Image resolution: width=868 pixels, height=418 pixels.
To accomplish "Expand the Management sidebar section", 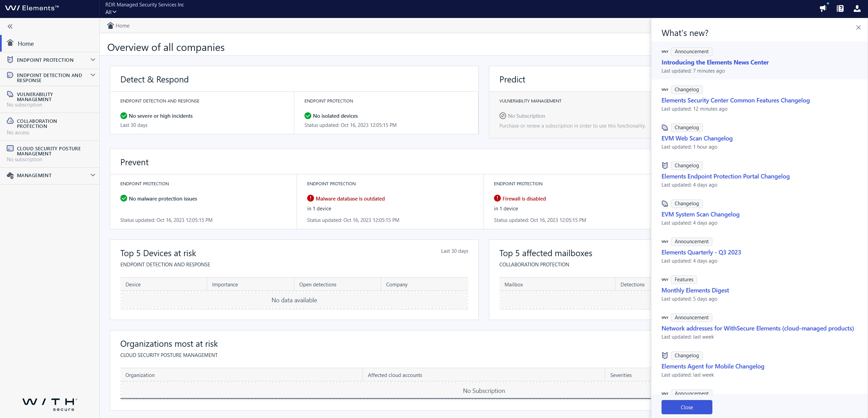I will (93, 175).
